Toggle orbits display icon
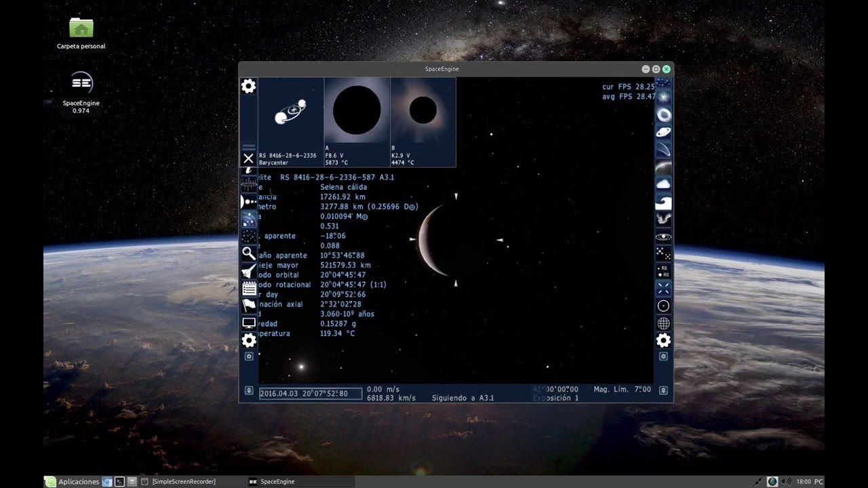 [x=663, y=237]
